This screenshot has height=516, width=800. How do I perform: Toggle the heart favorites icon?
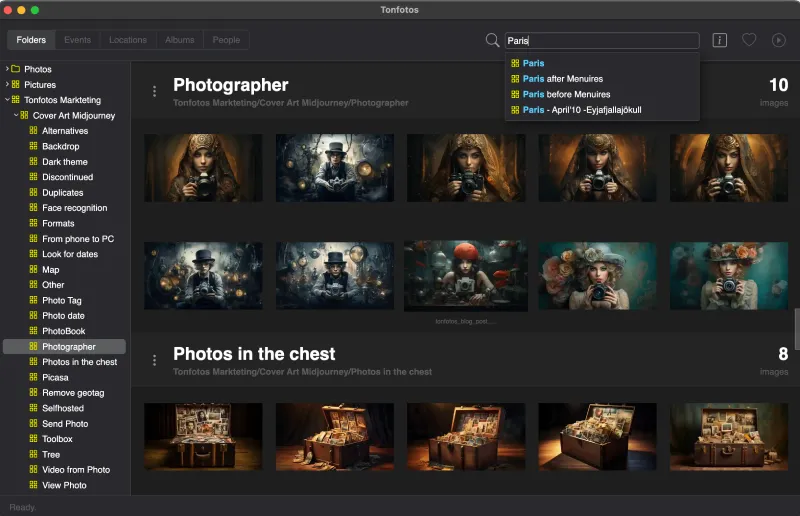click(749, 40)
